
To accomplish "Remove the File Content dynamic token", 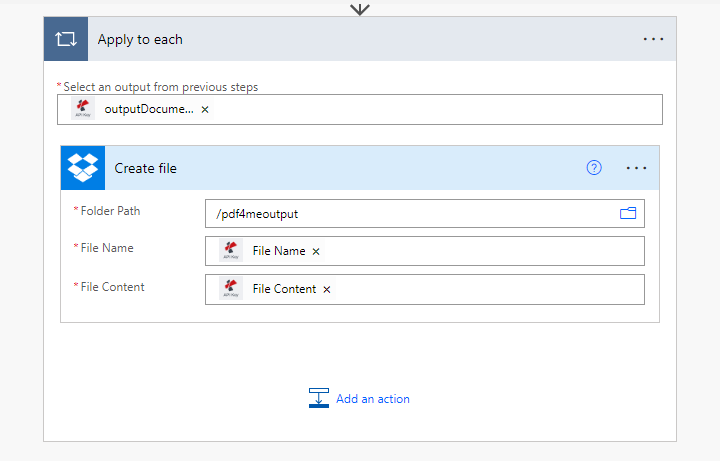I will click(326, 290).
